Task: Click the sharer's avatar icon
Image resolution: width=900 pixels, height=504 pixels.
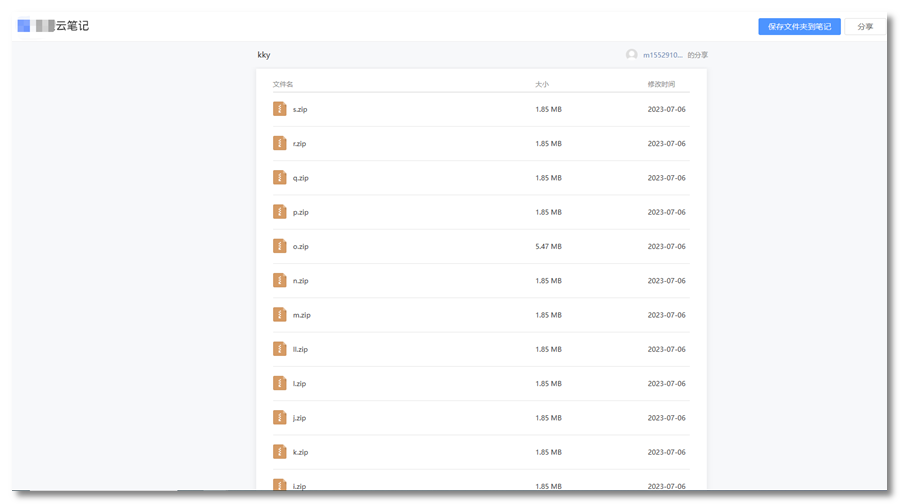Action: tap(631, 55)
